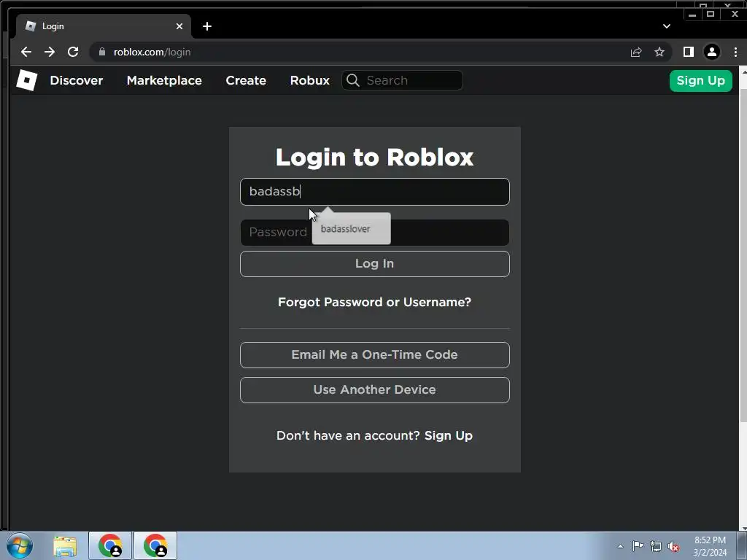Minimize the Chrome window
Viewport: 747px width, 560px height.
(692, 15)
